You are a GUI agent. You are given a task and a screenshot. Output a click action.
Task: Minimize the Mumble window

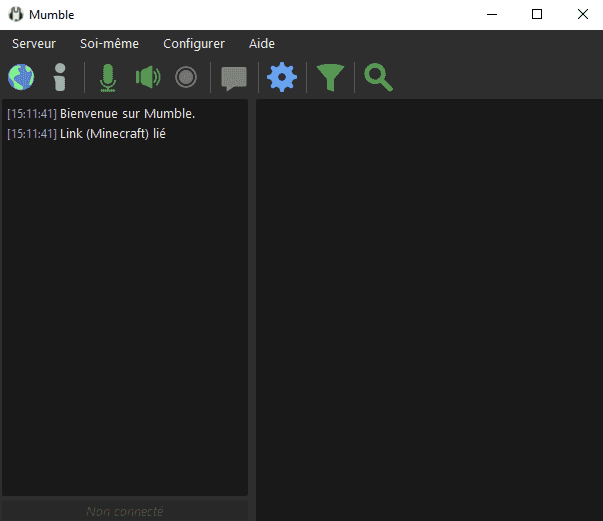coord(491,14)
